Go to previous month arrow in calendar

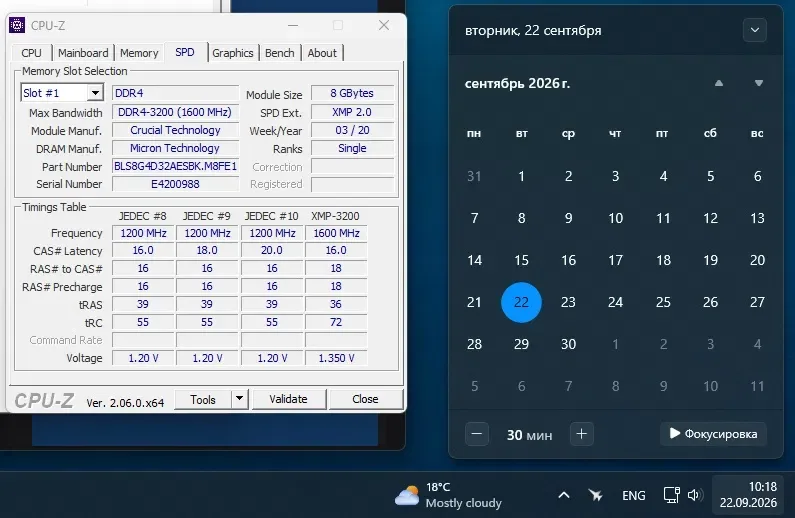pyautogui.click(x=718, y=83)
